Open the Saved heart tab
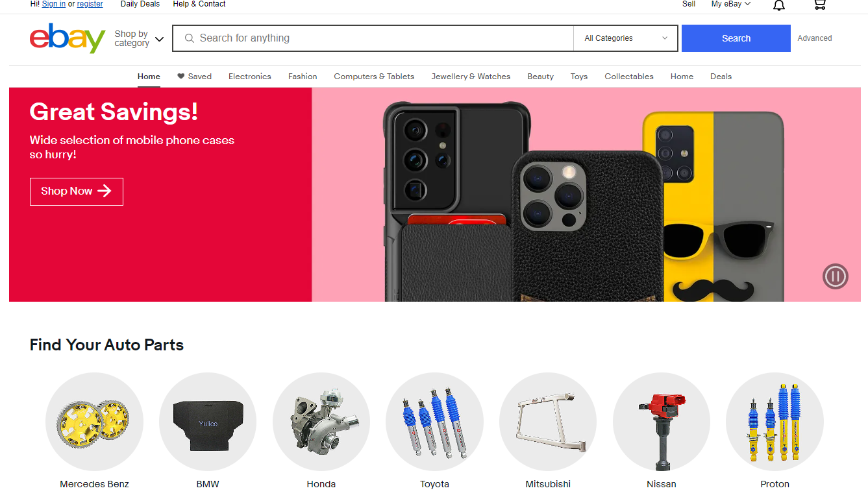 tap(194, 77)
